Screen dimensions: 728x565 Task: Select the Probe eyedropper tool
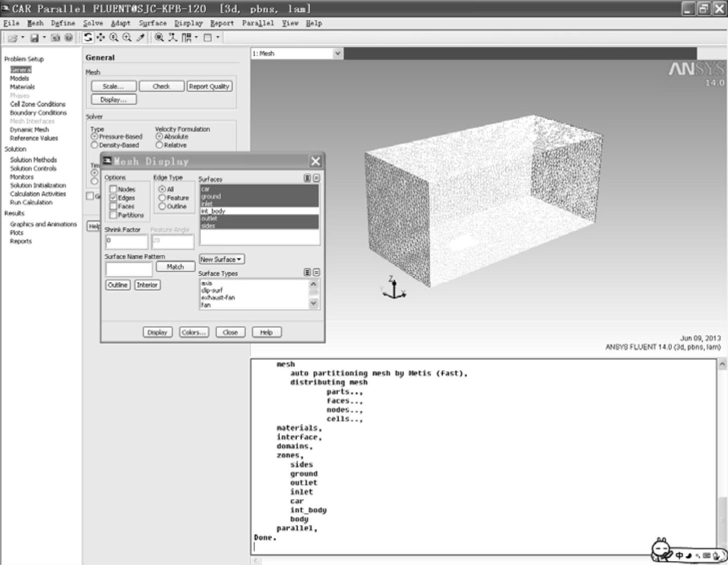click(x=141, y=37)
